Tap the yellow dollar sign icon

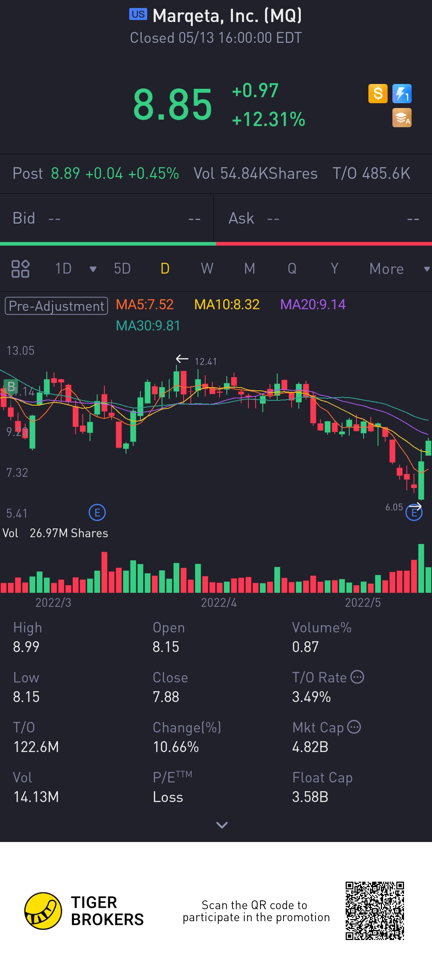[x=378, y=94]
